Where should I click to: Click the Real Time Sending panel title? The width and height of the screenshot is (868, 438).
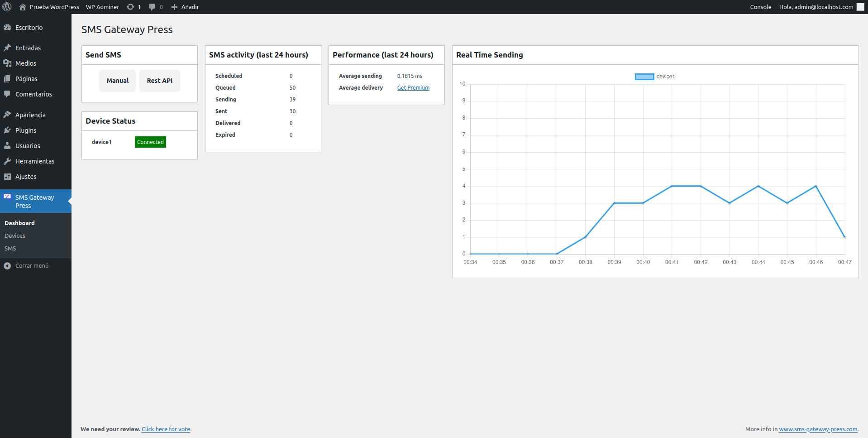click(490, 55)
